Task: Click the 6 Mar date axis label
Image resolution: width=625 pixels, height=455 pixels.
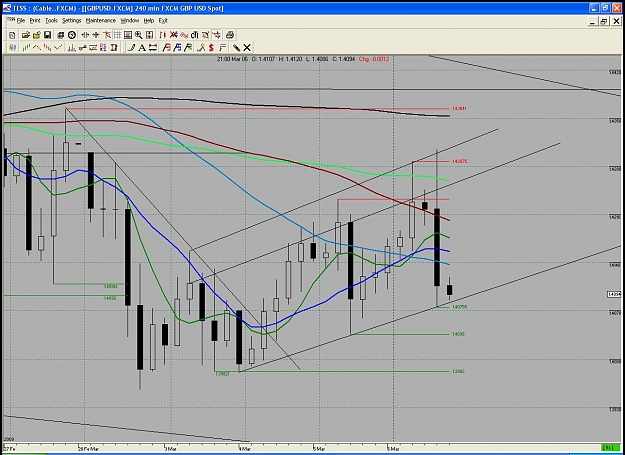Action: (x=393, y=449)
